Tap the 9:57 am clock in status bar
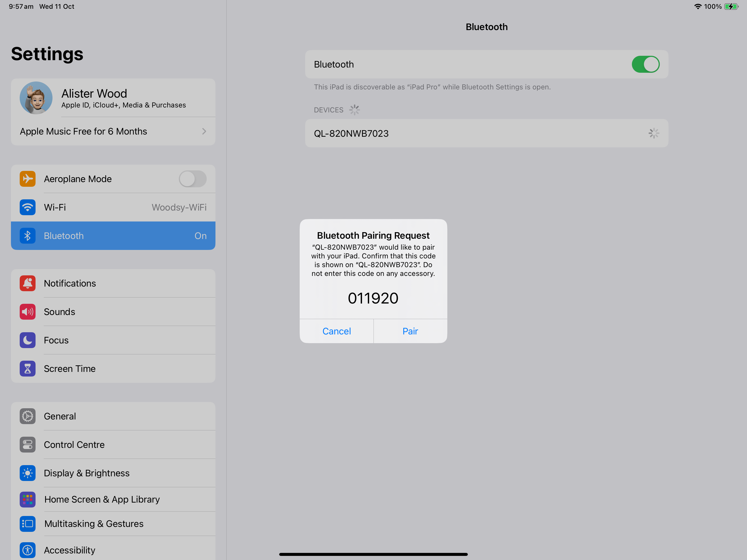Viewport: 747px width, 560px height. 21,6
